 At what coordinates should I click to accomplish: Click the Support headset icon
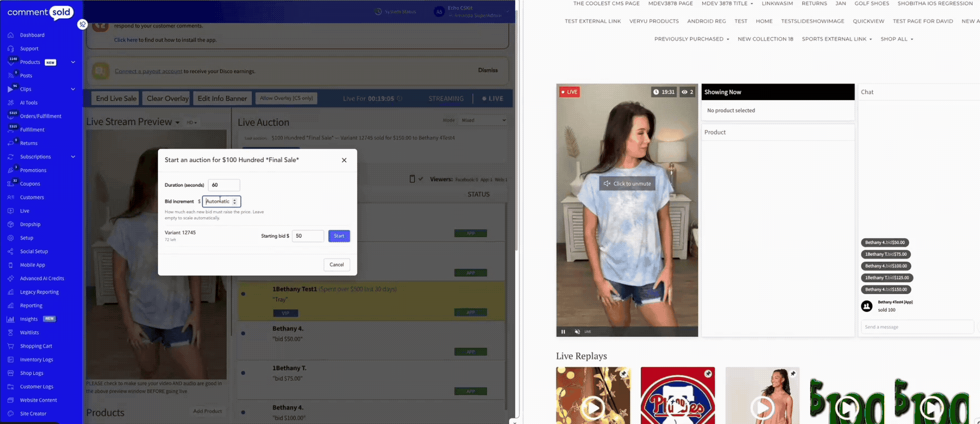(11, 48)
